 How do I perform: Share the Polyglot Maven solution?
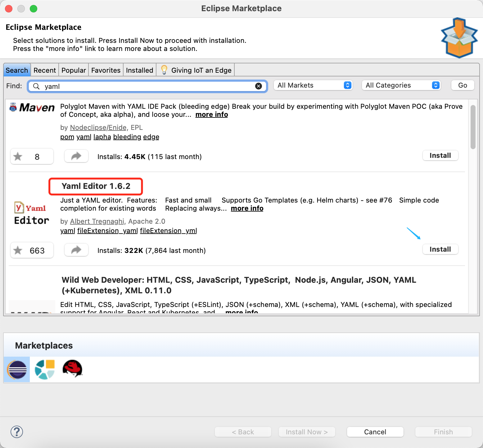pos(76,156)
